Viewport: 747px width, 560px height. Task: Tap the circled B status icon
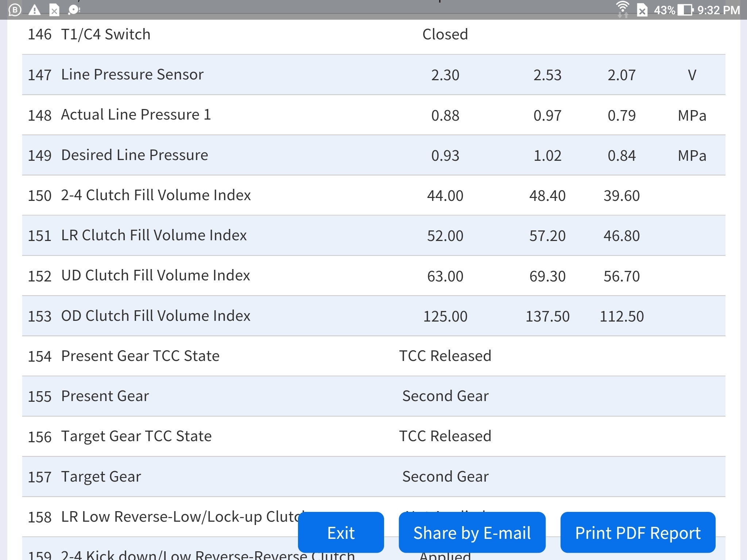[15, 10]
